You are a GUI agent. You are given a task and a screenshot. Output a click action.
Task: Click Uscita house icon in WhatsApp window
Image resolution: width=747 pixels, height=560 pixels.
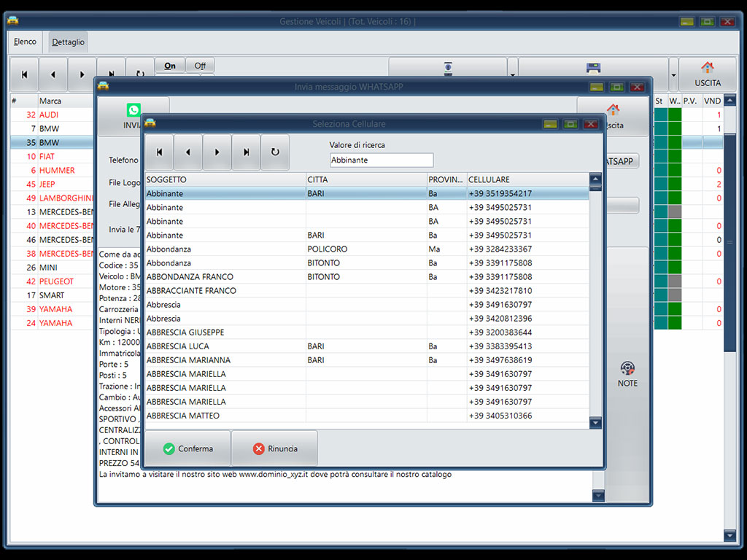click(613, 110)
